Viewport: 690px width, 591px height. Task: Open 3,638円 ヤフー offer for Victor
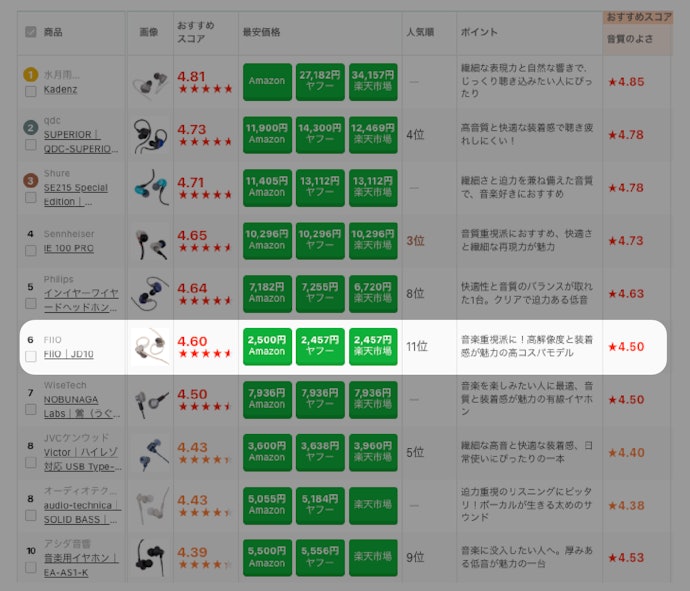click(320, 453)
